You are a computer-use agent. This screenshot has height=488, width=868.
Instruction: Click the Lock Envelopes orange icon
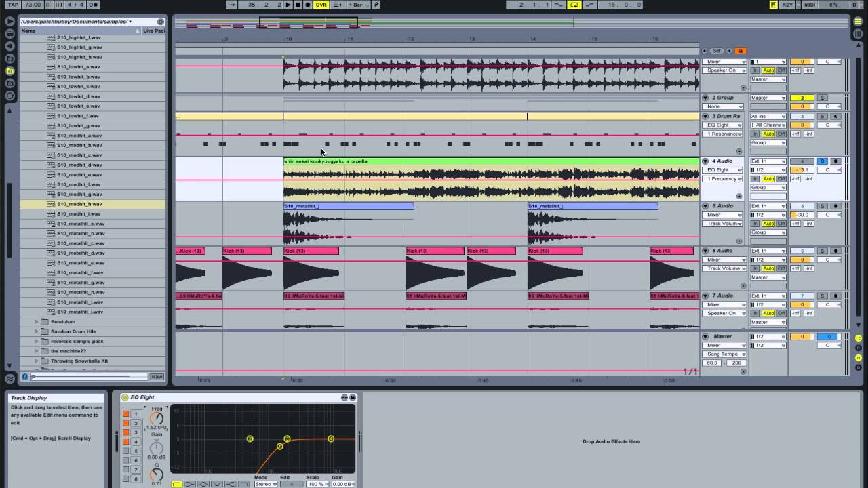click(741, 51)
